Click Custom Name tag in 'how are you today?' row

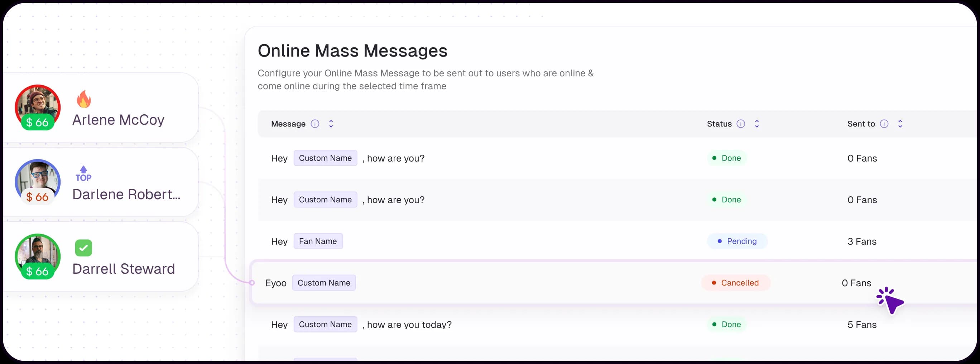pyautogui.click(x=325, y=324)
